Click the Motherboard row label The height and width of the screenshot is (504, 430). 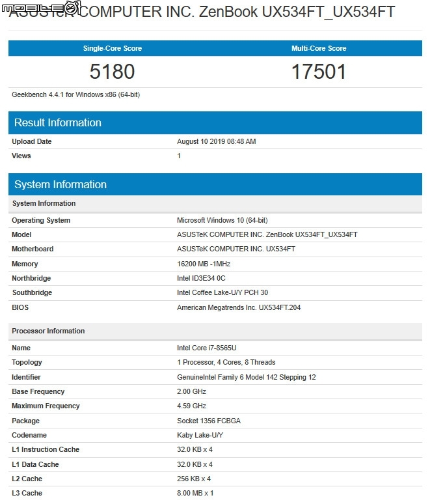click(33, 249)
